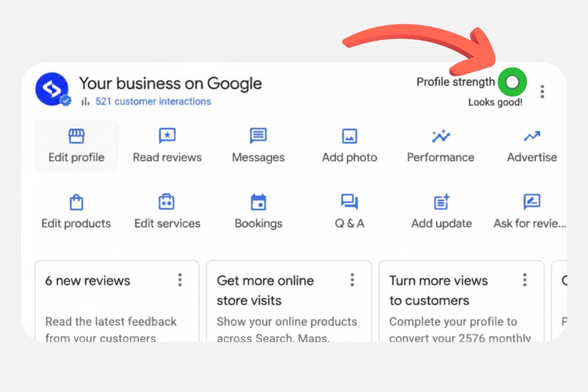Open options menu on Turn more views card
Screen dimensions: 588x392
(524, 280)
